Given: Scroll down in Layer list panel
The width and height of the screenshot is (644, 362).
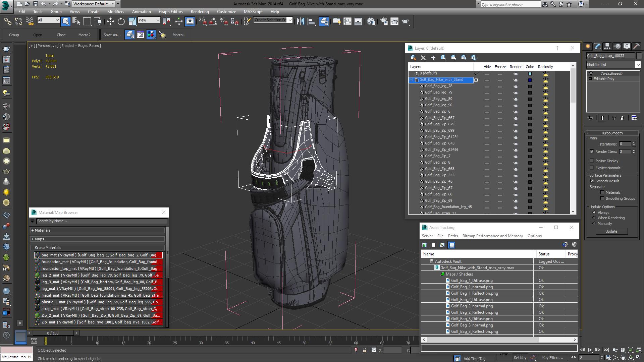Looking at the screenshot, I should [574, 212].
